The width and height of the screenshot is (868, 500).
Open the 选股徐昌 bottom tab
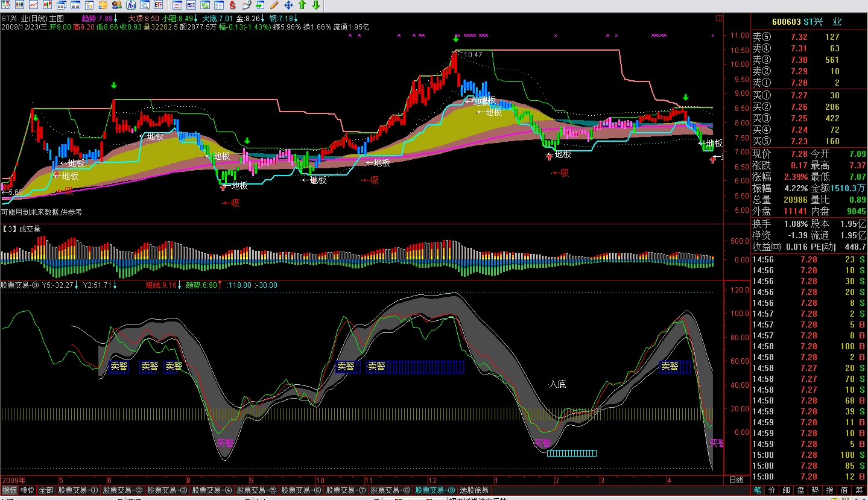click(475, 490)
